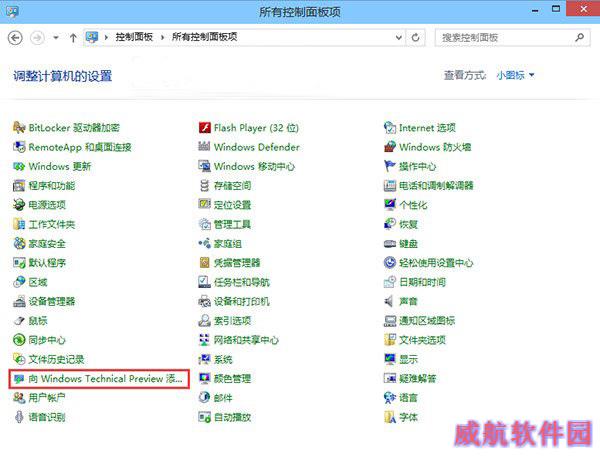Open 轻松使用设置中心 link
The width and height of the screenshot is (600, 457).
(x=436, y=263)
